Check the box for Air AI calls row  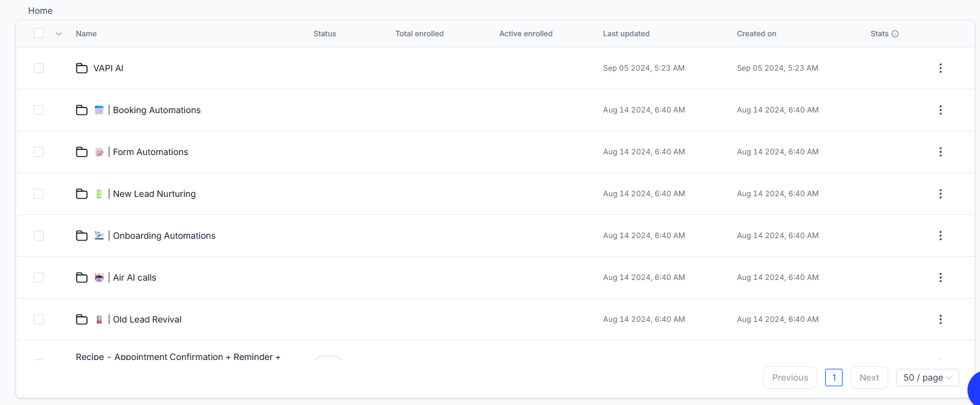(39, 277)
